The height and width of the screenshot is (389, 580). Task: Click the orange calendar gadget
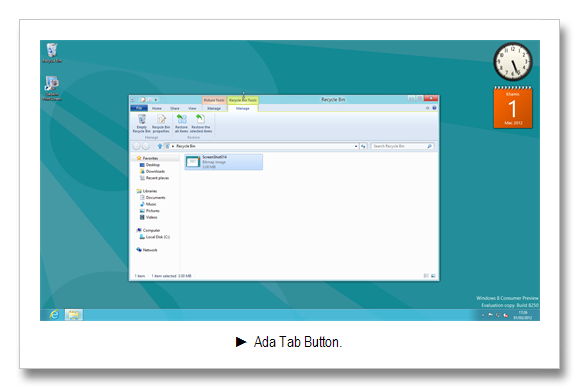[x=513, y=107]
